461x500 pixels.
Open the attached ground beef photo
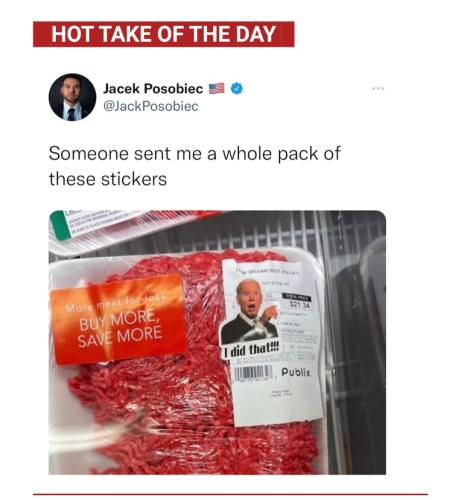click(217, 342)
